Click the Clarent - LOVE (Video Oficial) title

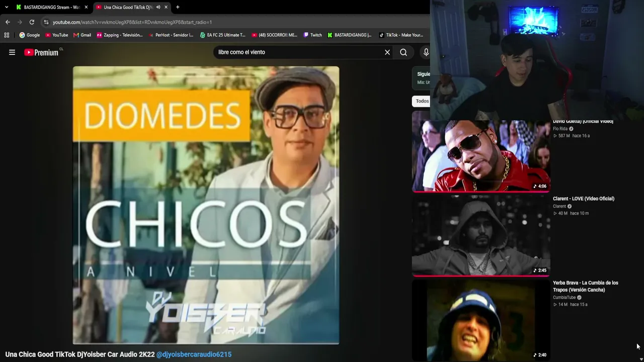coord(584,199)
